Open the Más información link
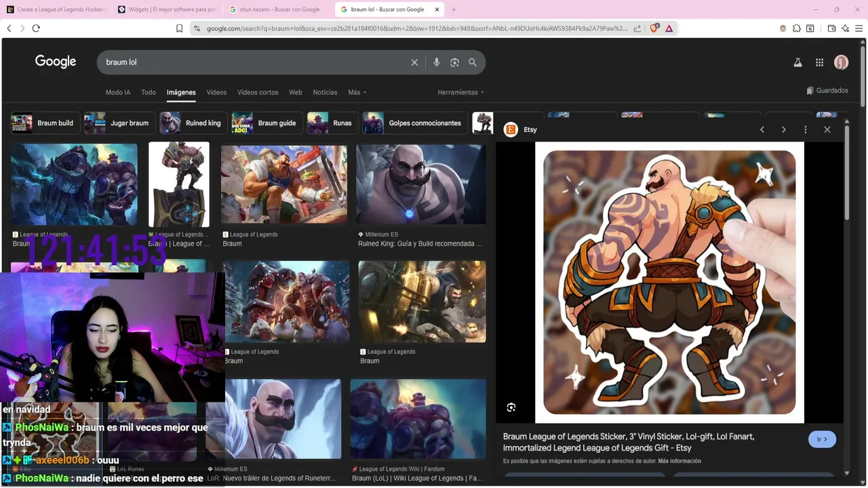This screenshot has width=868, height=488. coord(679,461)
